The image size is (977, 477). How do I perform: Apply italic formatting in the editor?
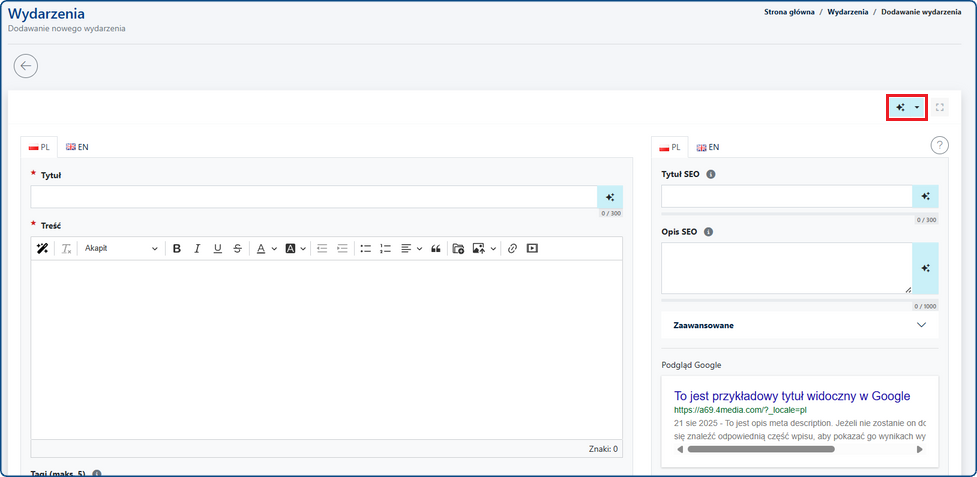(x=197, y=248)
